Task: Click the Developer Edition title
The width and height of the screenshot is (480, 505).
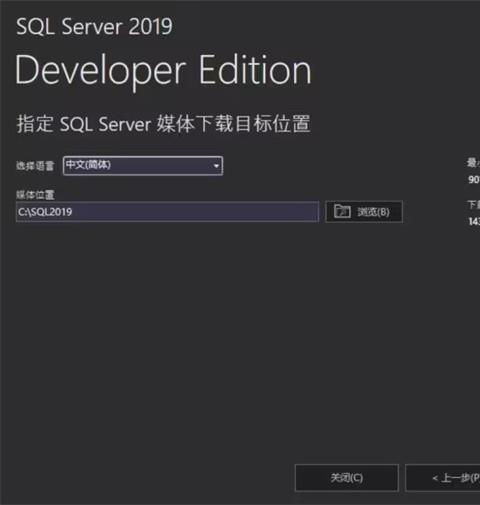Action: [163, 72]
